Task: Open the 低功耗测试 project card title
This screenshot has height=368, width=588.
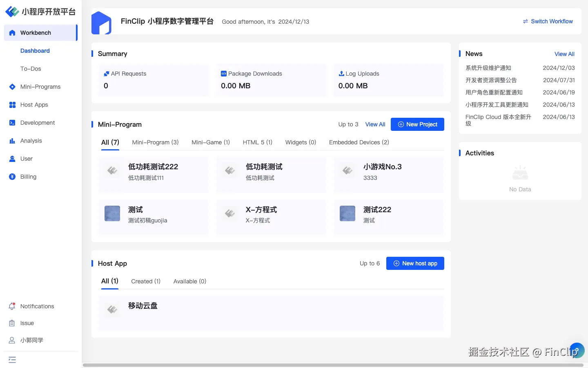Action: pyautogui.click(x=264, y=167)
